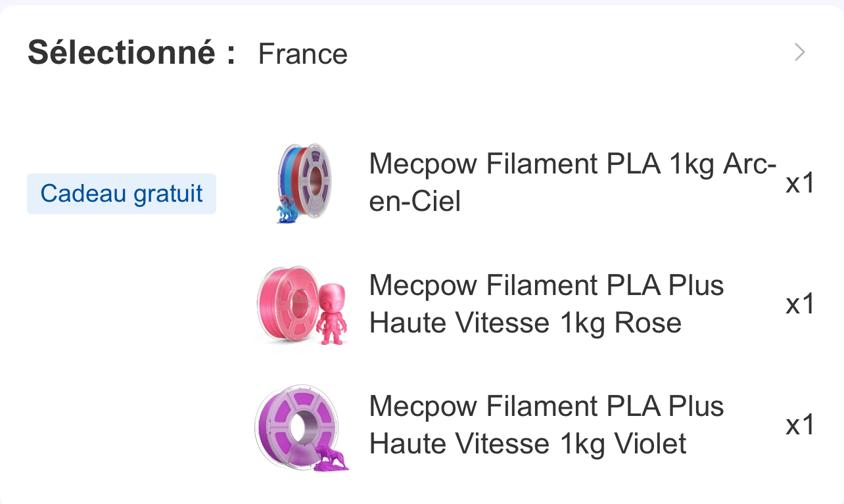Click the "en-Ciel" second title line
The image size is (844, 504).
[415, 201]
